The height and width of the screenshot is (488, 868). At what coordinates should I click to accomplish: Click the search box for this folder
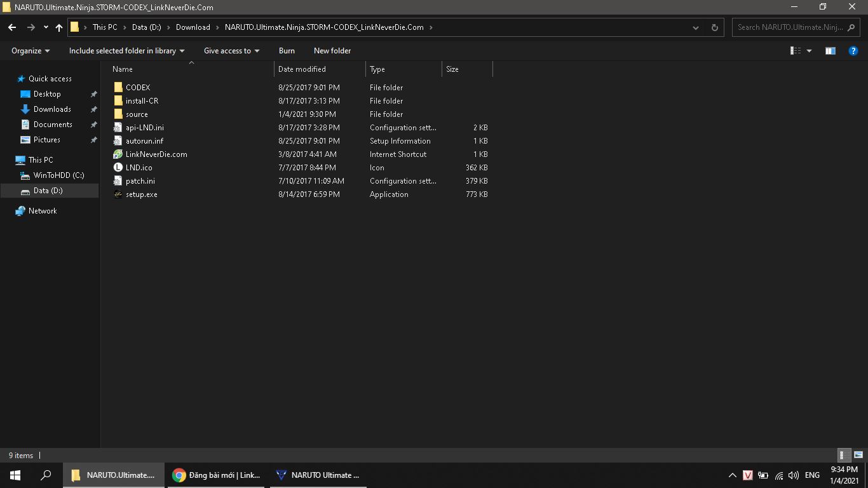(x=795, y=27)
